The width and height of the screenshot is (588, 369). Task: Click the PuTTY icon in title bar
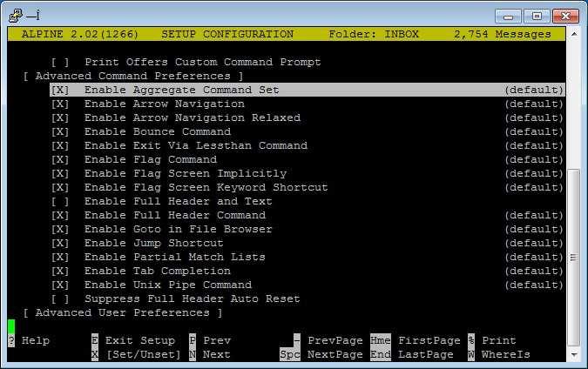point(16,16)
